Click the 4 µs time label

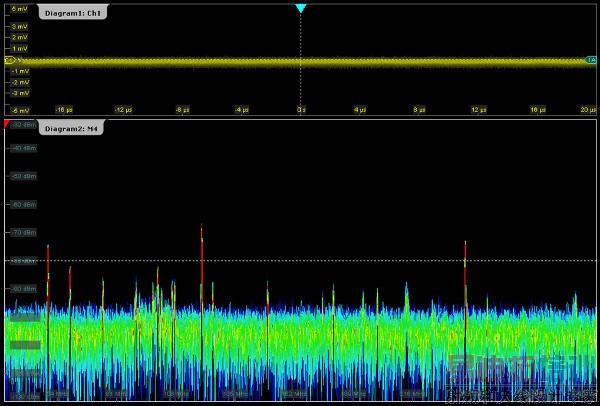pos(360,110)
